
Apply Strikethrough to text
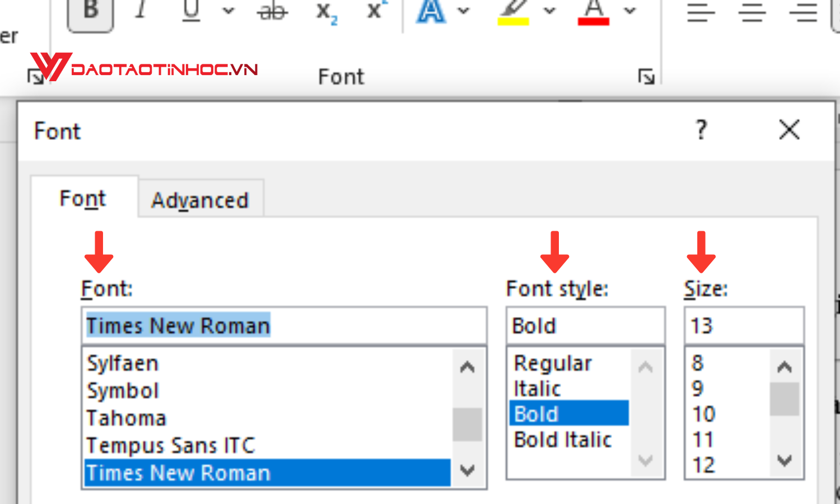[x=273, y=10]
